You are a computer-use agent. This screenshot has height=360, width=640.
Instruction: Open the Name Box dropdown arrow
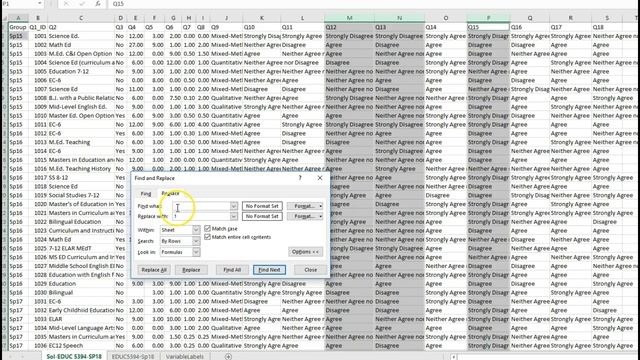pos(40,4)
